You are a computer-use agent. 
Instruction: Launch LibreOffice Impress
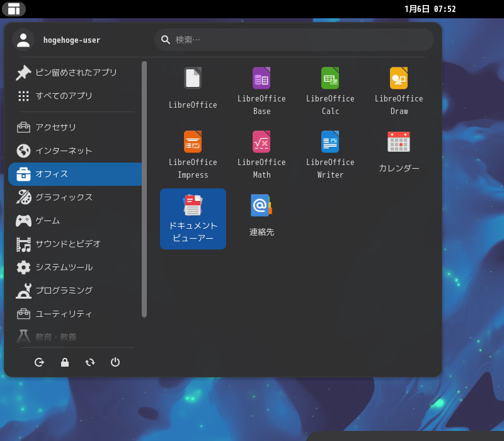click(193, 154)
